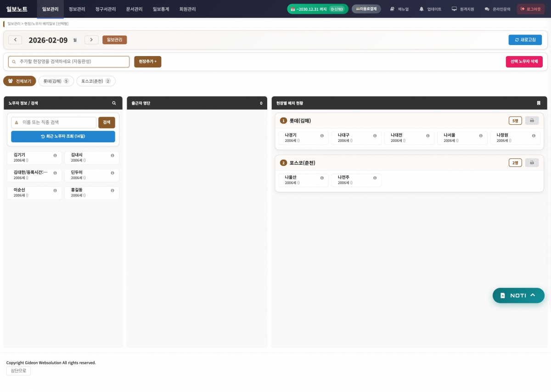
Task: Click info icon on 홍길동 worker card
Action: [x=112, y=190]
